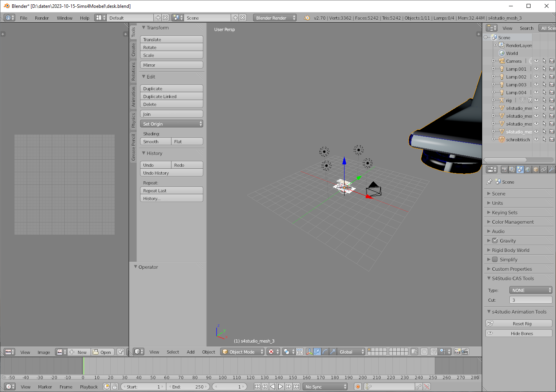Toggle the Gravity checkbox

pyautogui.click(x=495, y=241)
